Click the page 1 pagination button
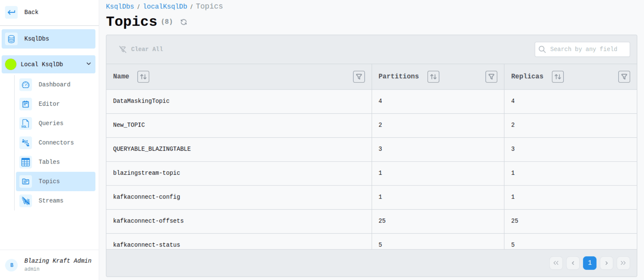 coord(590,263)
